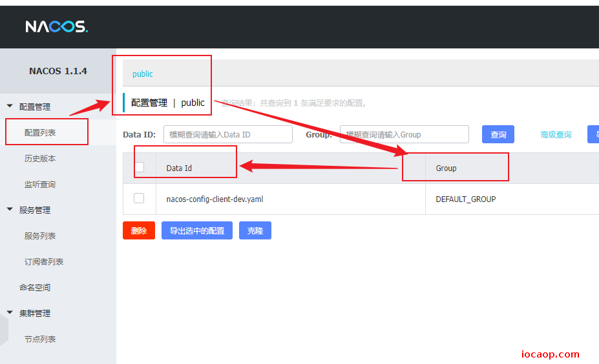Click the red 删除 delete button
Viewport: 599px width, 364px height.
[x=139, y=230]
